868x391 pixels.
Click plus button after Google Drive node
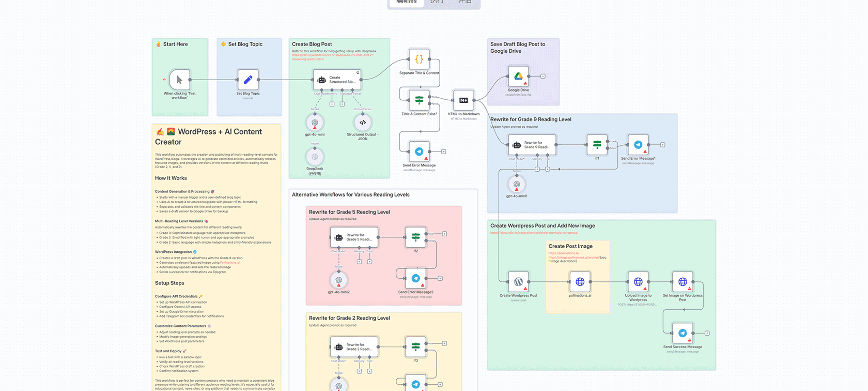point(543,76)
